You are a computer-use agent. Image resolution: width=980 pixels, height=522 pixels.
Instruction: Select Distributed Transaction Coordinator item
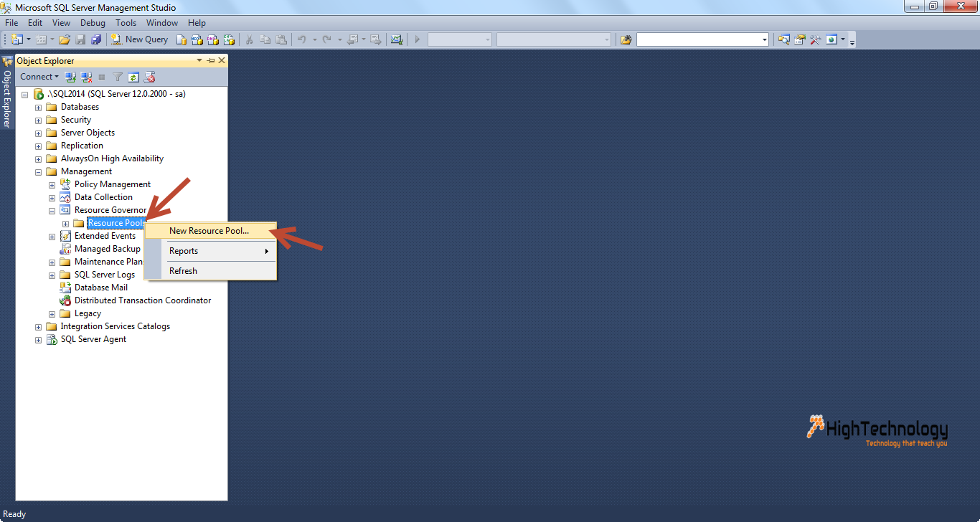tap(143, 300)
